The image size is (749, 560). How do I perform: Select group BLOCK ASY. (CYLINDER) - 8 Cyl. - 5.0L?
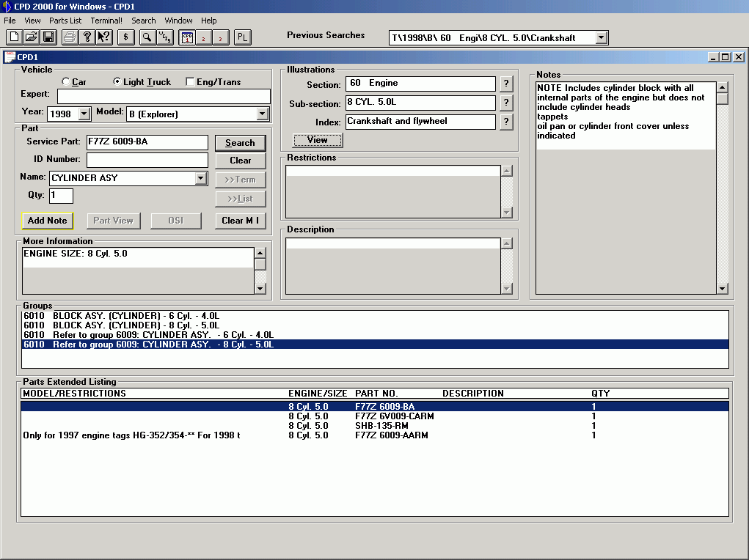(375, 325)
